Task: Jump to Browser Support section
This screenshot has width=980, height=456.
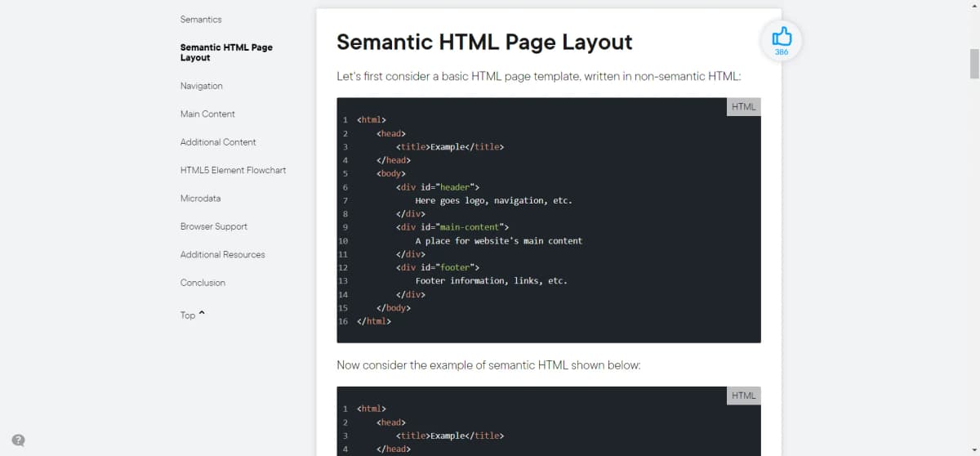Action: pyautogui.click(x=214, y=226)
